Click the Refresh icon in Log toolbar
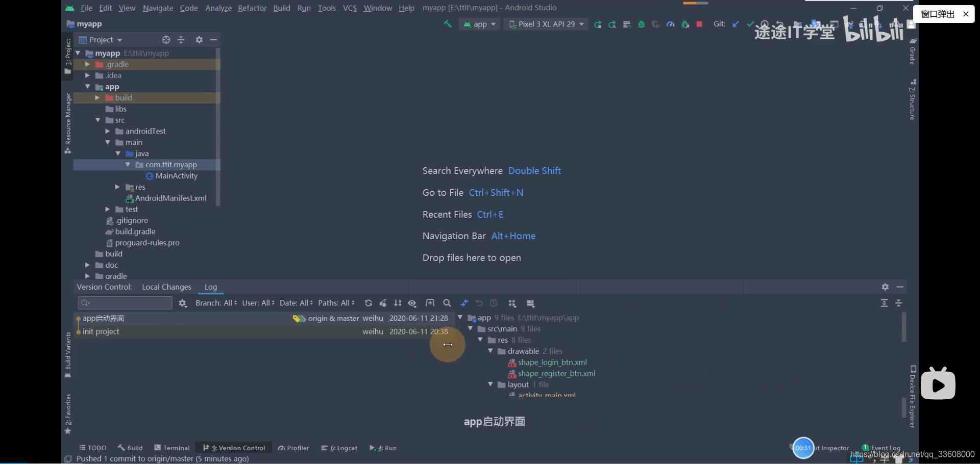 (368, 303)
